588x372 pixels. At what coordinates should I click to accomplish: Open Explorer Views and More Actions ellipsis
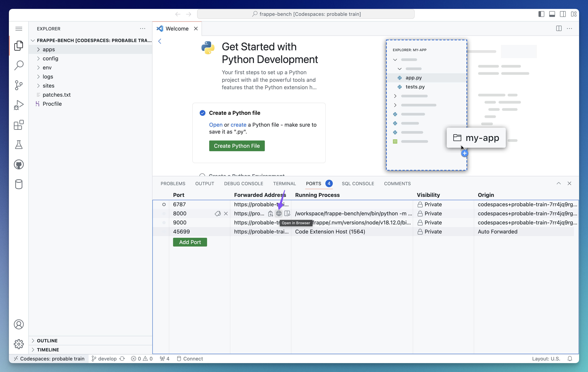pos(143,29)
